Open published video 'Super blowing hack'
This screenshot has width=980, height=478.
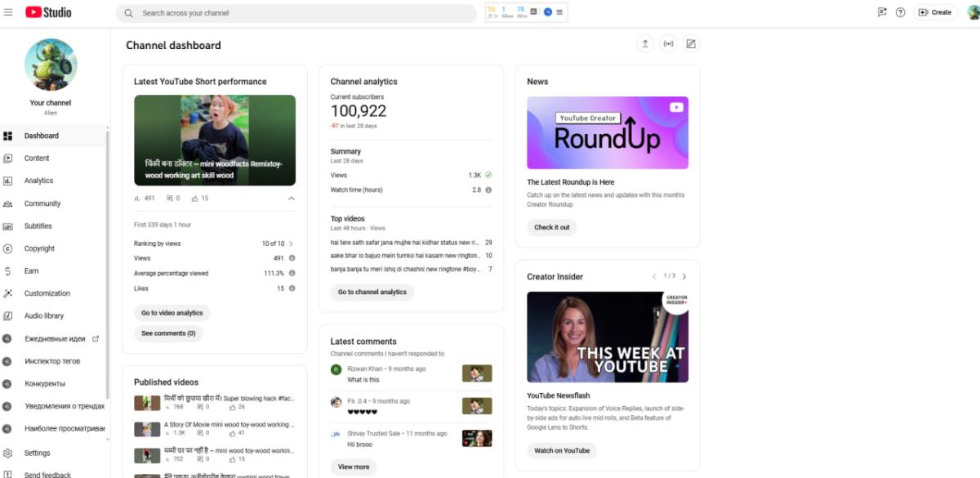coord(229,398)
